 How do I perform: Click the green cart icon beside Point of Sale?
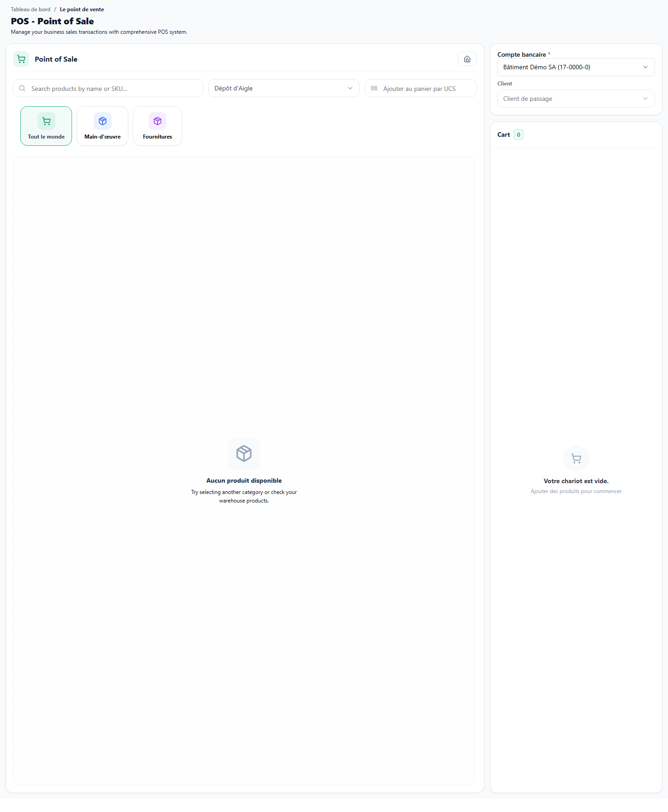(x=21, y=59)
